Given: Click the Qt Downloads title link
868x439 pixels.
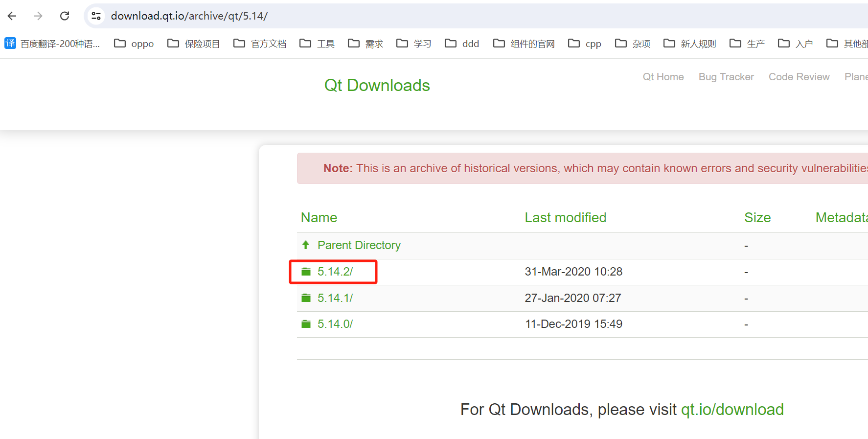Looking at the screenshot, I should [x=377, y=85].
